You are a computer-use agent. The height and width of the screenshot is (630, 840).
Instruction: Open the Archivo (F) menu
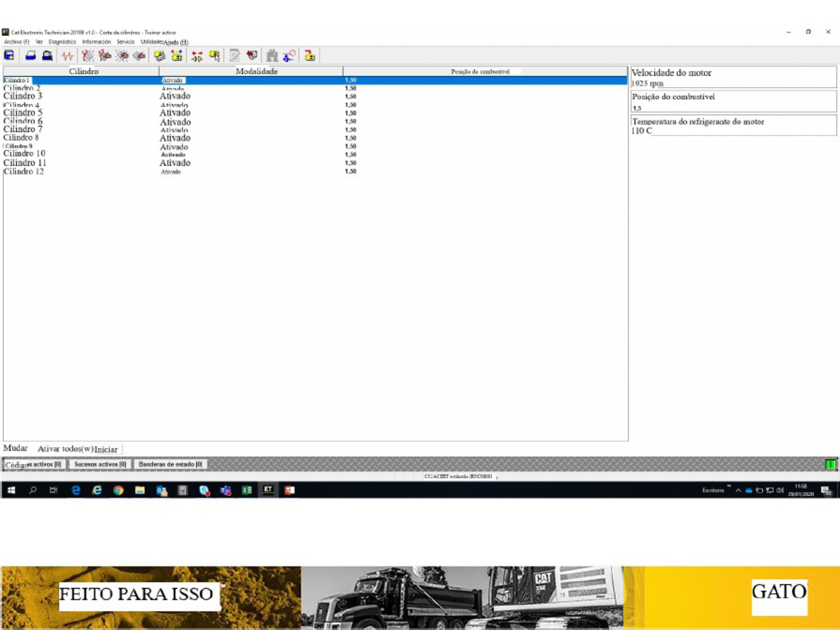click(x=17, y=42)
